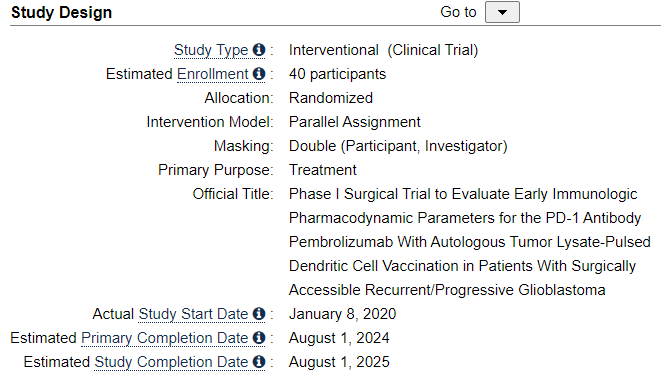Click the January 8, 2020 start date
This screenshot has width=661, height=375.
[342, 314]
